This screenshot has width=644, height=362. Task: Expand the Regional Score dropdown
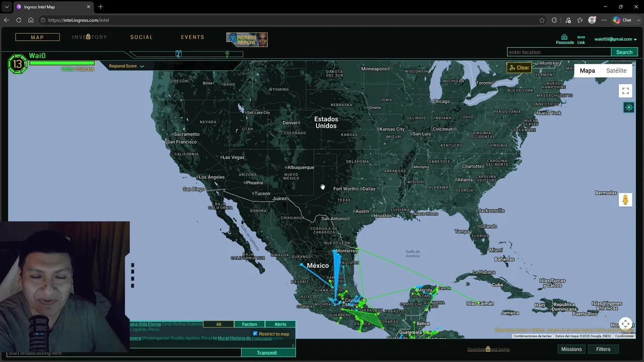pos(126,66)
